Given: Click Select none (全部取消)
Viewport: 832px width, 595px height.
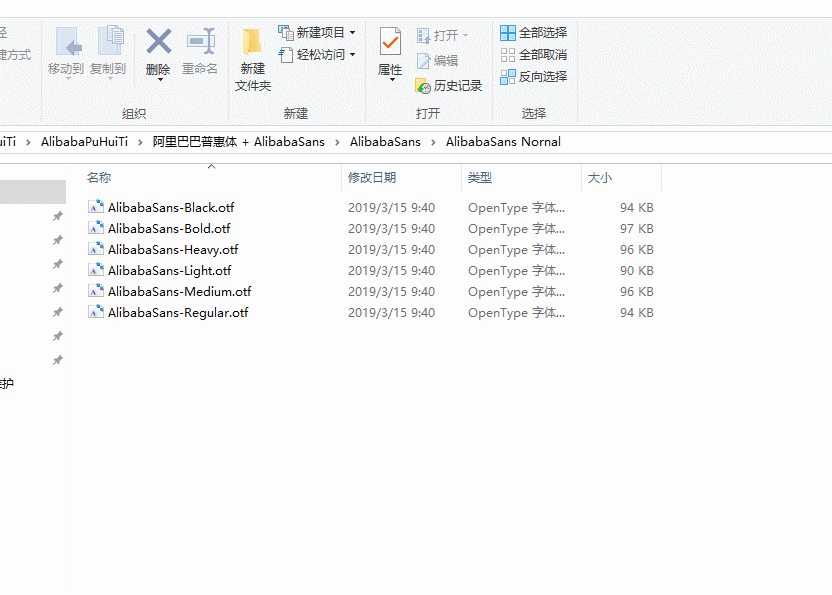Looking at the screenshot, I should coord(534,55).
